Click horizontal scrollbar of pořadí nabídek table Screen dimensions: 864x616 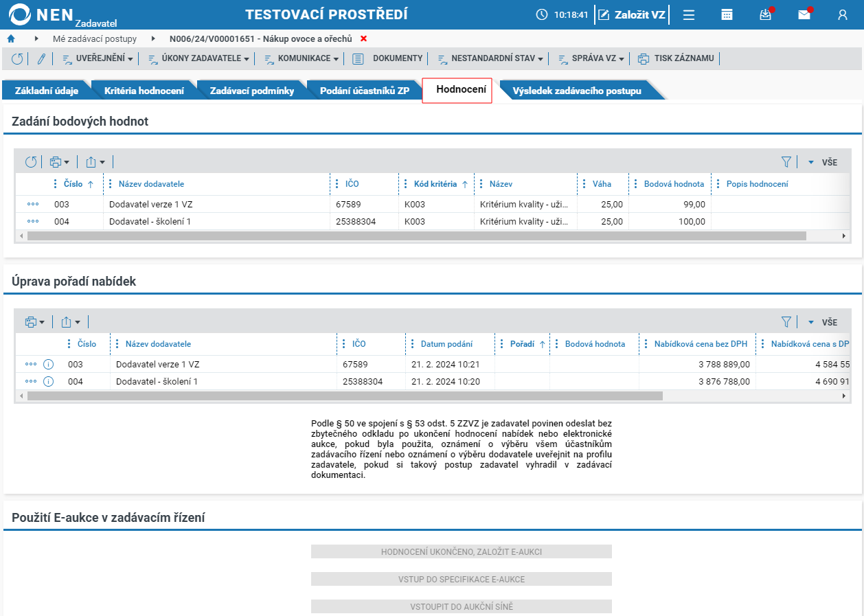(345, 396)
